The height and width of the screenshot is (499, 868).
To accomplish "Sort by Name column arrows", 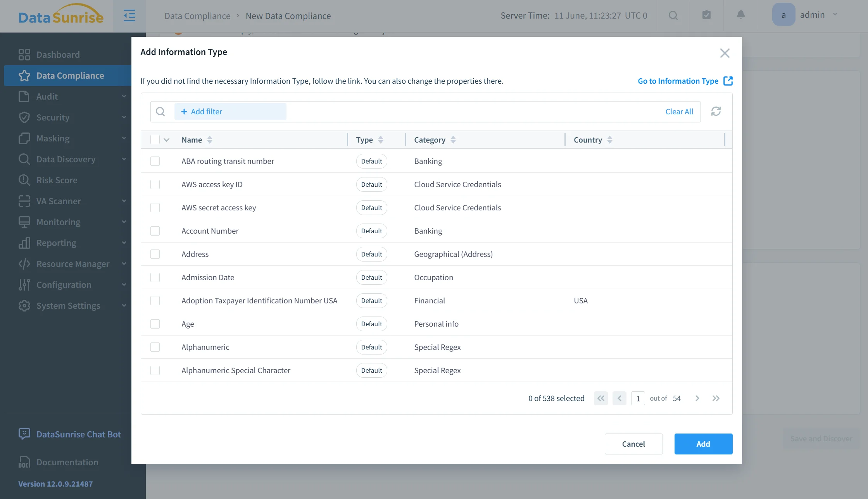I will tap(210, 140).
